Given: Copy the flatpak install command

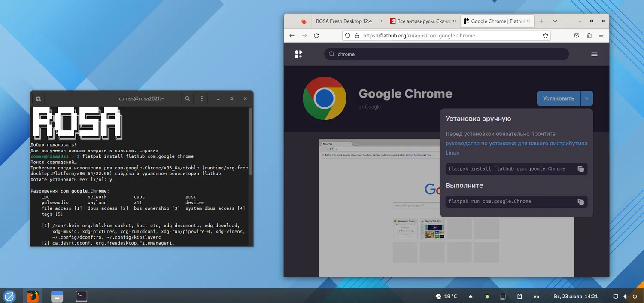Looking at the screenshot, I should pyautogui.click(x=580, y=169).
